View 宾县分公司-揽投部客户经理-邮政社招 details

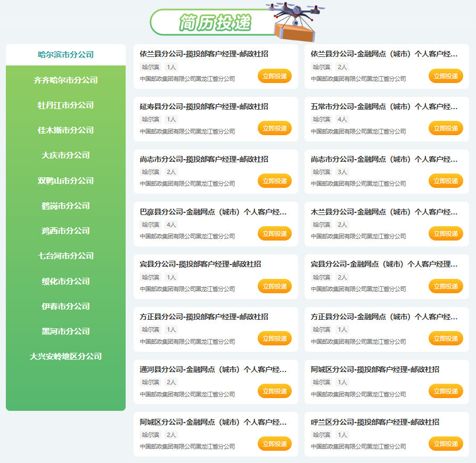(x=200, y=264)
